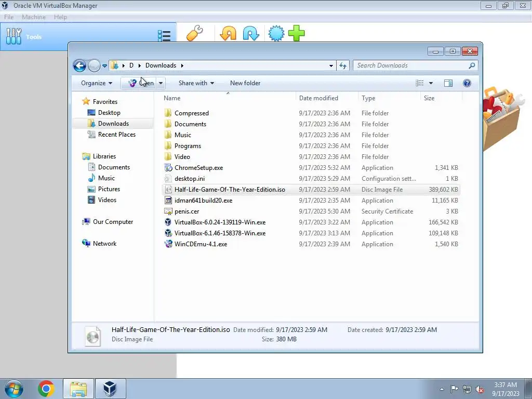Click the search magnifier icon
The width and height of the screenshot is (532, 399).
(472, 65)
